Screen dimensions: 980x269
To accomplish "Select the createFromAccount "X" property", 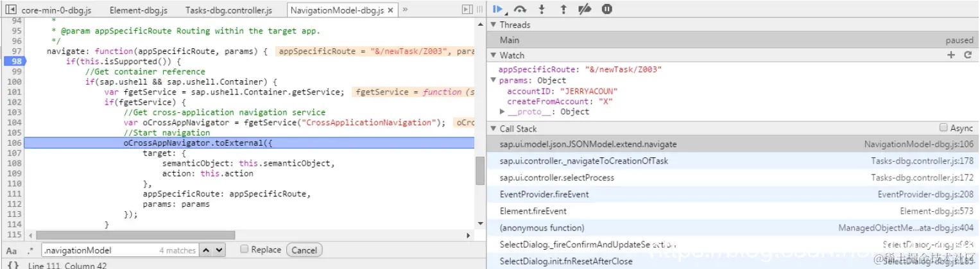I will (x=560, y=101).
